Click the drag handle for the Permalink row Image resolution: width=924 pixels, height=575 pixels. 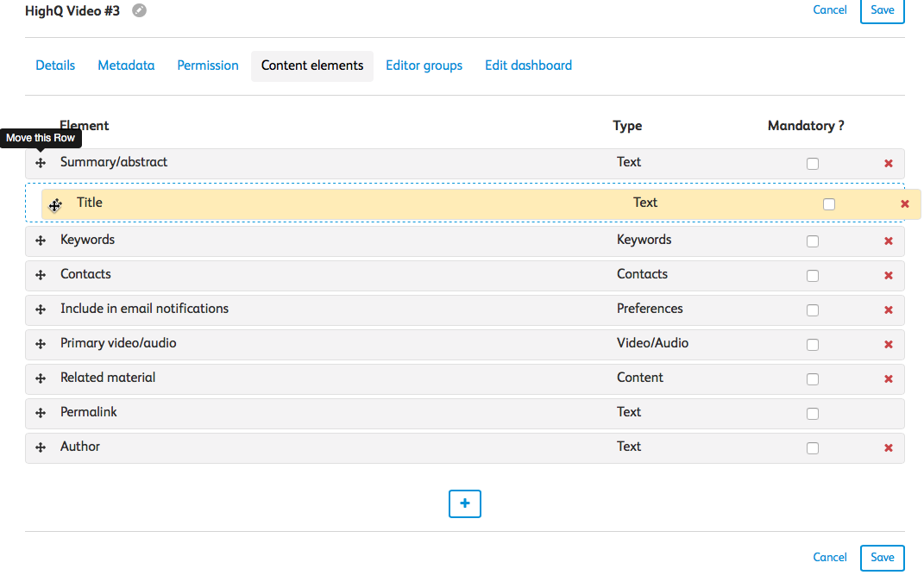point(41,413)
